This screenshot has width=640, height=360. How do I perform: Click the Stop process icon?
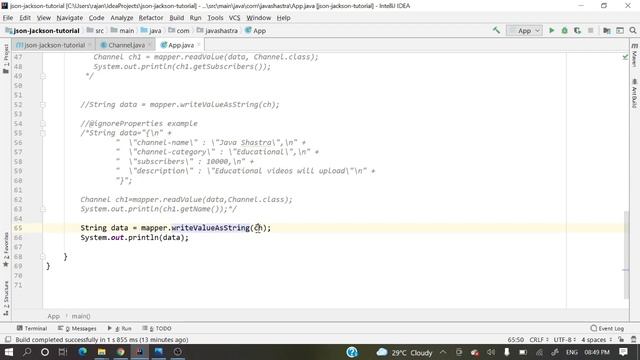[x=590, y=30]
